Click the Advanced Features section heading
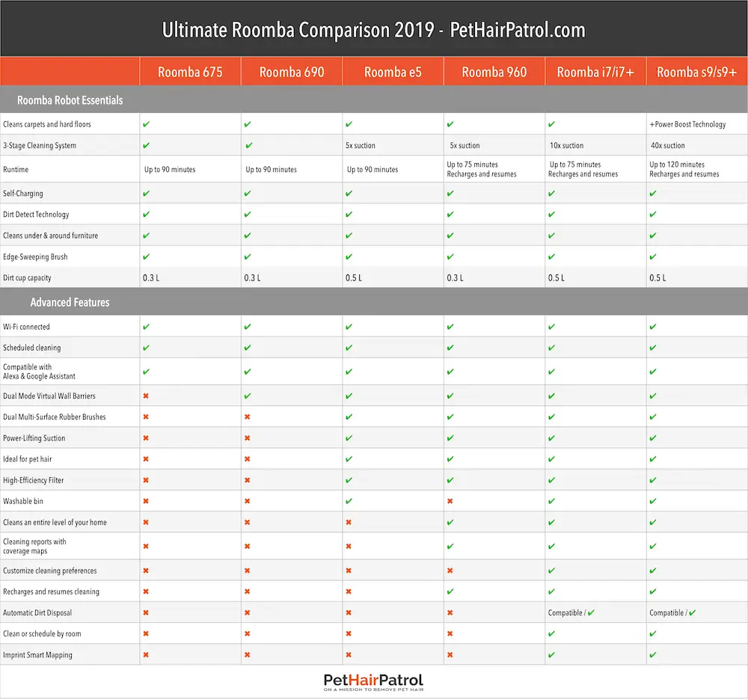 pos(70,302)
